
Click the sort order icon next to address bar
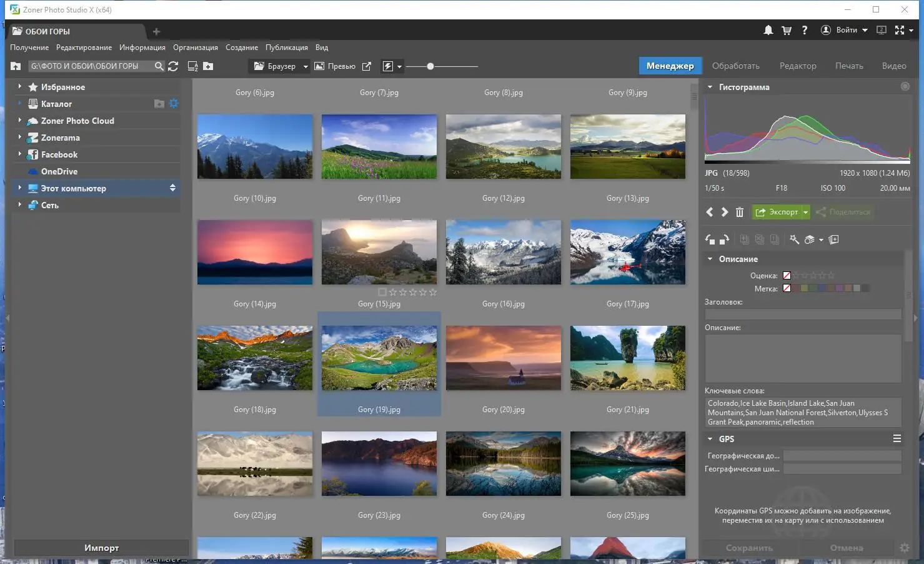[192, 66]
